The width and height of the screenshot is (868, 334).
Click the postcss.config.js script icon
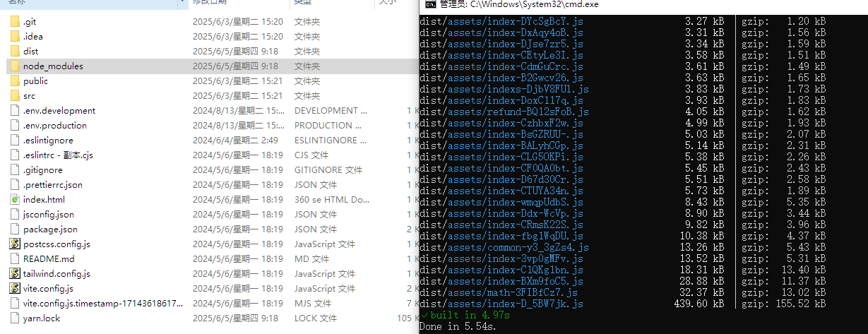click(16, 244)
